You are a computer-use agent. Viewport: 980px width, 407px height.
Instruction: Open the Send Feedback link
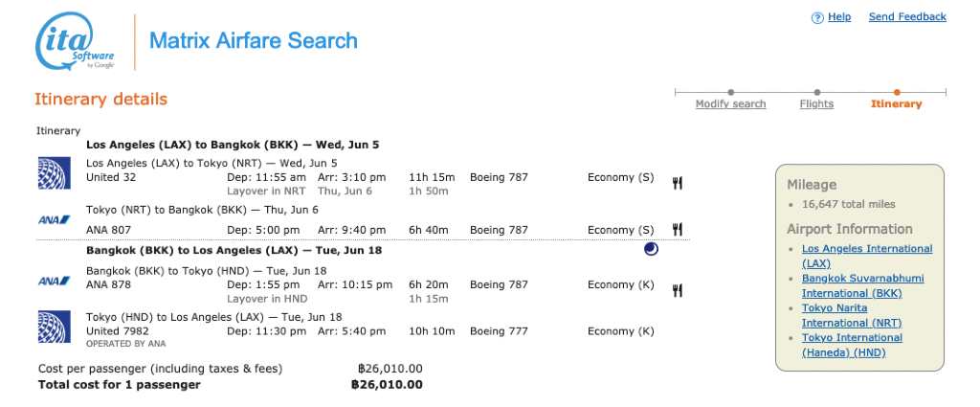click(907, 17)
